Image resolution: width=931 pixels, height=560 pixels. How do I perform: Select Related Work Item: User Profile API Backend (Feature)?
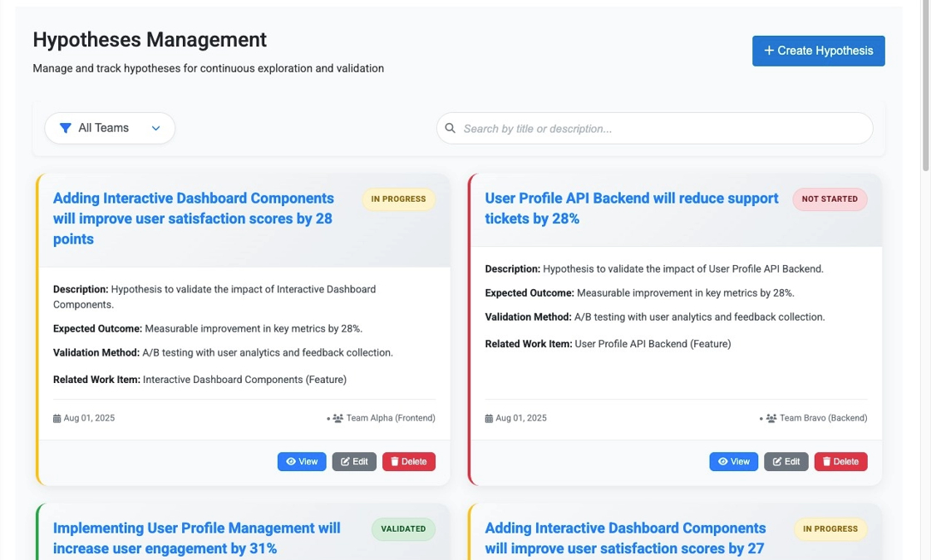[608, 344]
